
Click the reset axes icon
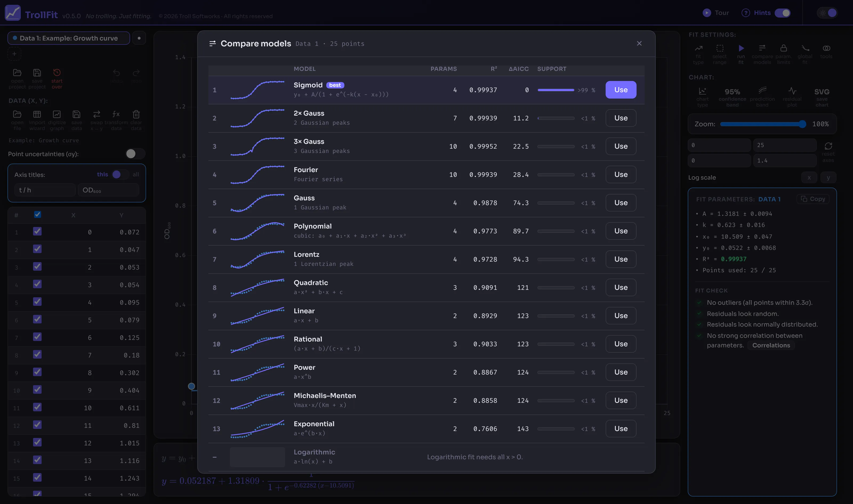coord(828,146)
